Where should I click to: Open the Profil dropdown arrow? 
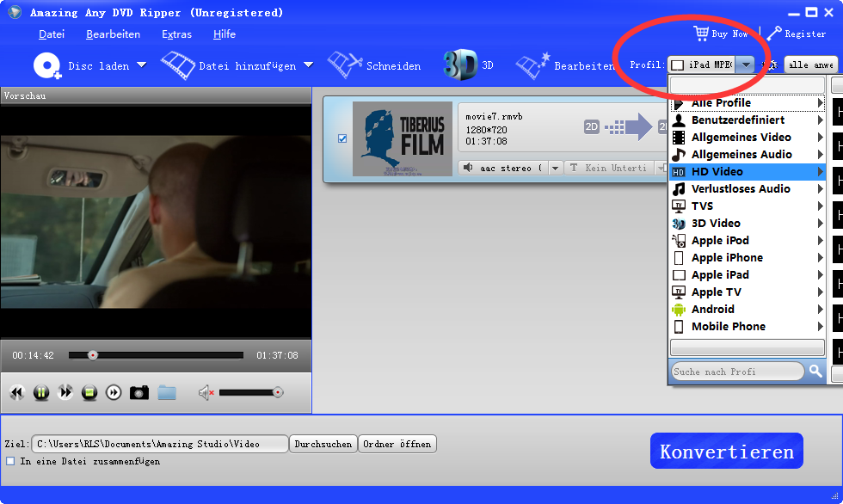coord(745,65)
